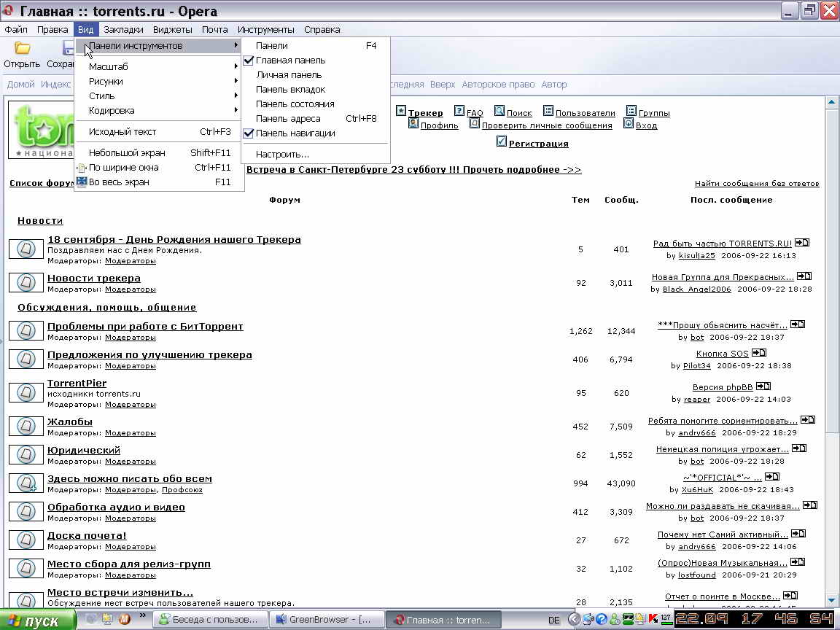The height and width of the screenshot is (630, 840).
Task: Click Найти сообщения без ответов link
Action: point(757,183)
